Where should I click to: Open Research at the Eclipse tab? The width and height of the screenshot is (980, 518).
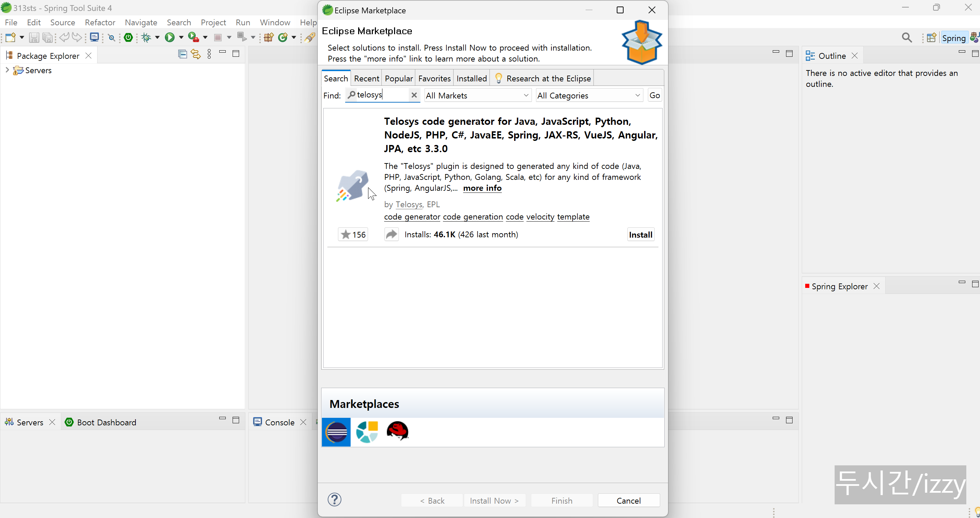tap(542, 78)
